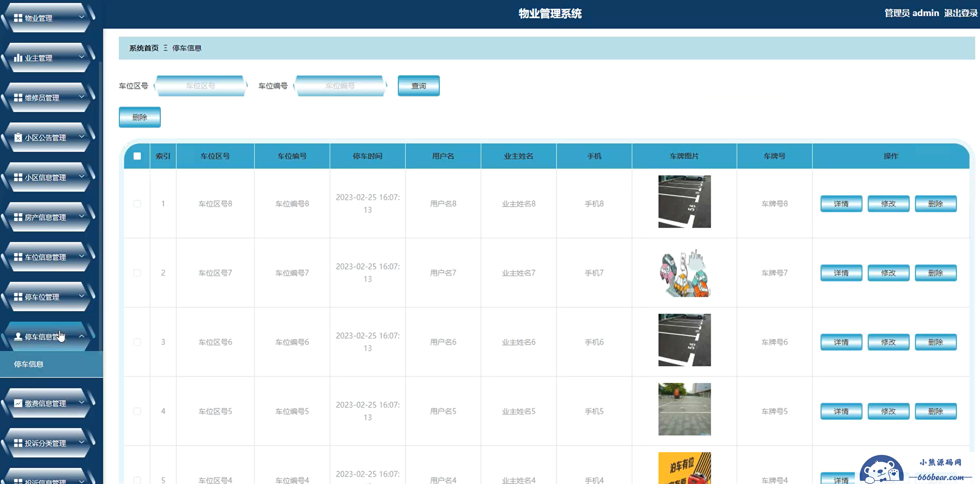
Task: Click the grid icon beside 停车位管理
Action: [18, 297]
